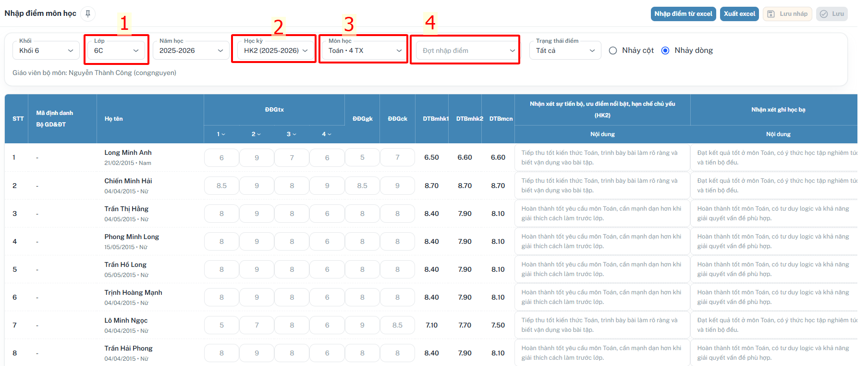This screenshot has height=366, width=868.
Task: Click student name Trần Thị Hằng
Action: pyautogui.click(x=126, y=209)
